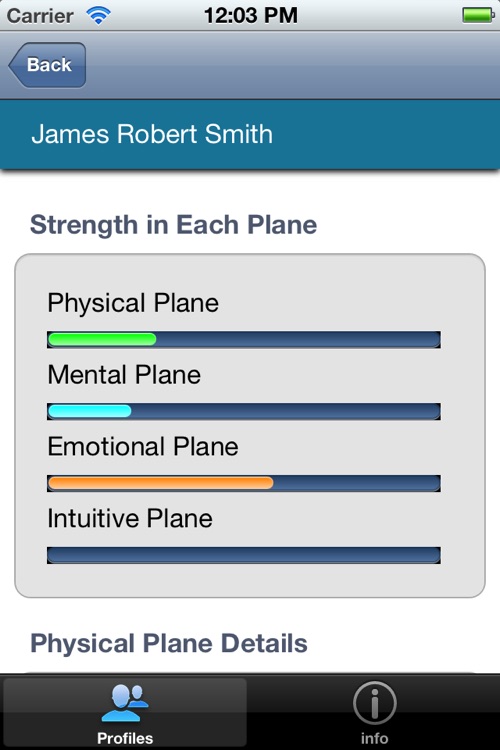Click the Strength in Each Plane heading
The width and height of the screenshot is (500, 750).
tap(173, 225)
